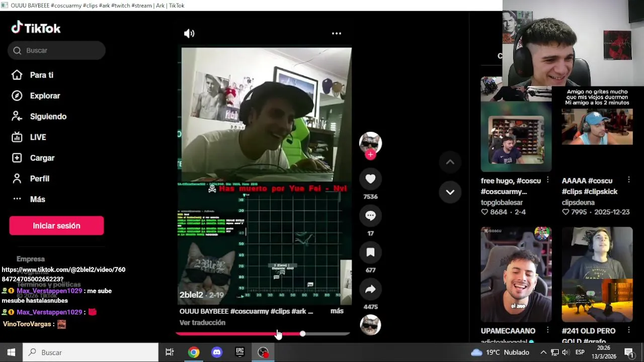Go to previous video with up chevron
The height and width of the screenshot is (362, 644).
[450, 162]
